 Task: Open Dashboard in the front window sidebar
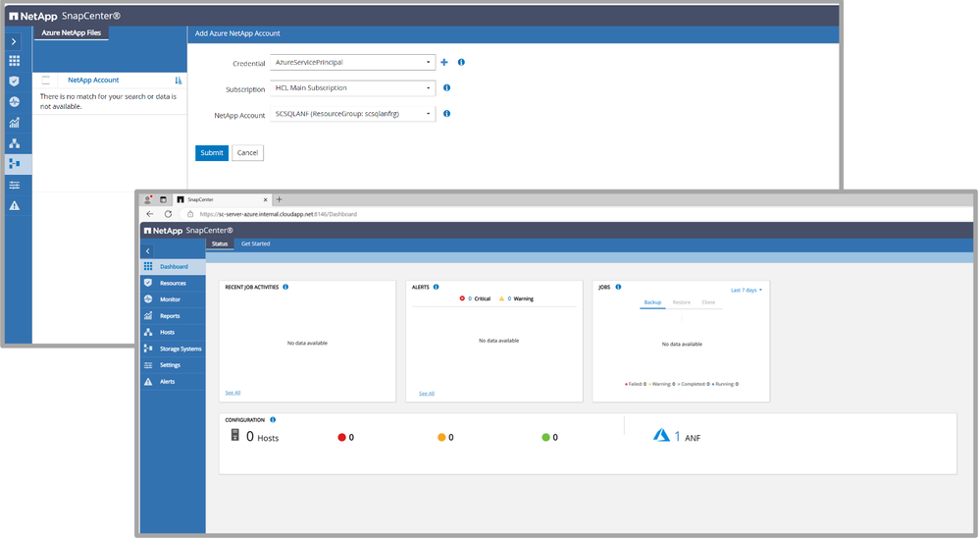173,266
